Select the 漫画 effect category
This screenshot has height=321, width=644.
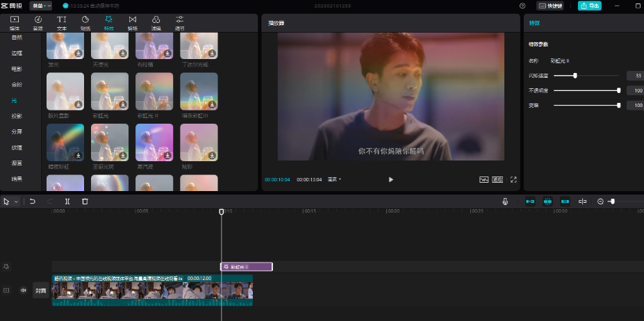(17, 163)
